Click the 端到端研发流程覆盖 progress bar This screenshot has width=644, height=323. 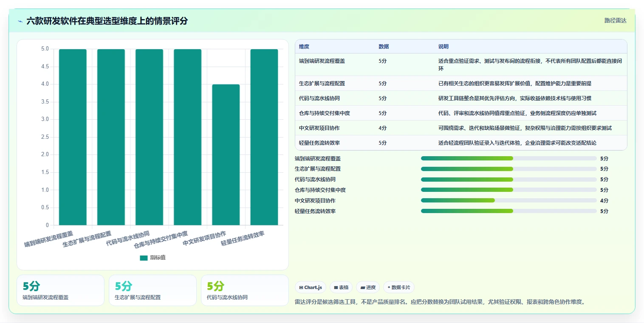(509, 158)
